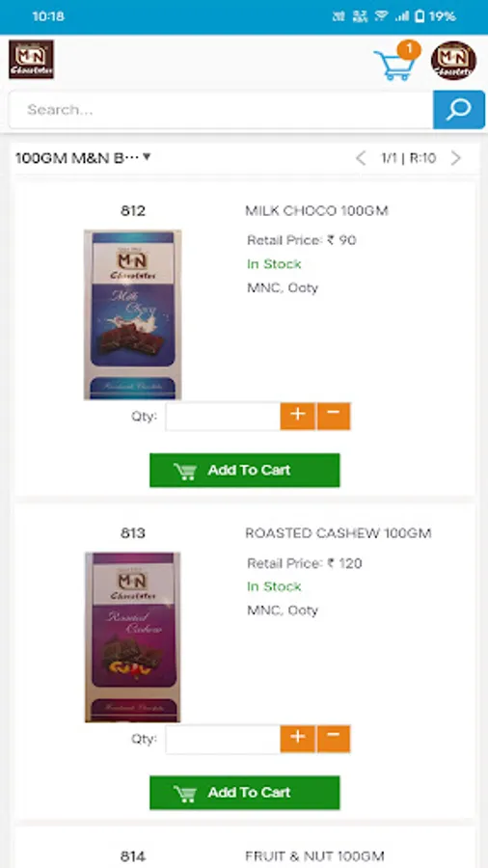Open the shopping cart icon
The image size is (488, 868).
[x=396, y=62]
